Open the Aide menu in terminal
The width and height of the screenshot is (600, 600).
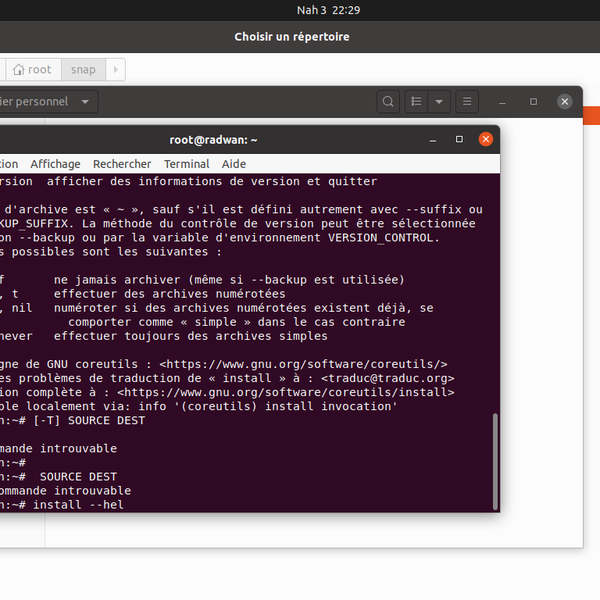[234, 164]
